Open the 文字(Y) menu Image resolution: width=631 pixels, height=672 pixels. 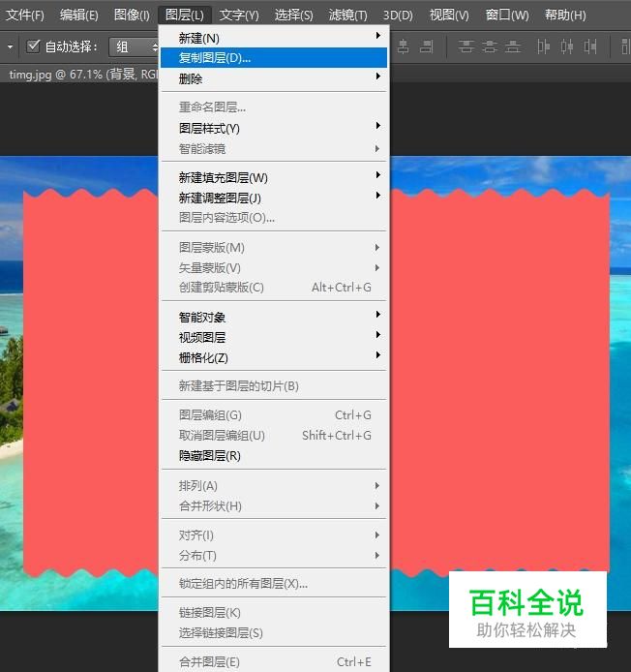(239, 15)
